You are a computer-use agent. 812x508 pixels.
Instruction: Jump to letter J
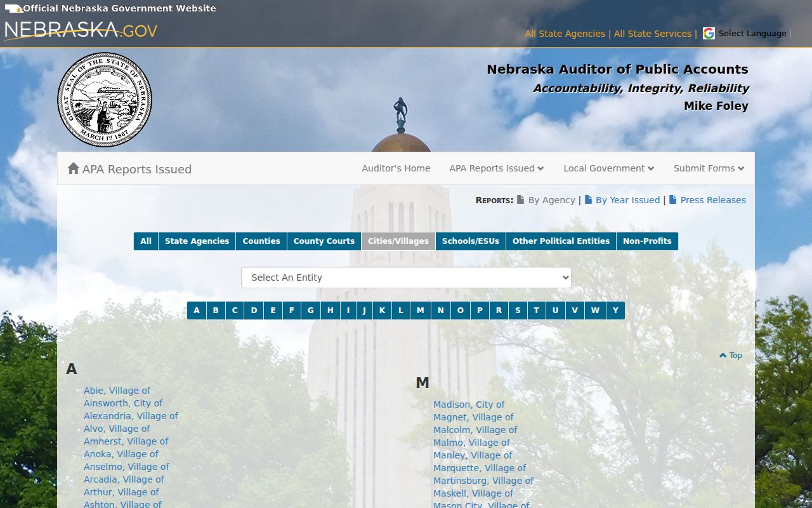click(364, 311)
